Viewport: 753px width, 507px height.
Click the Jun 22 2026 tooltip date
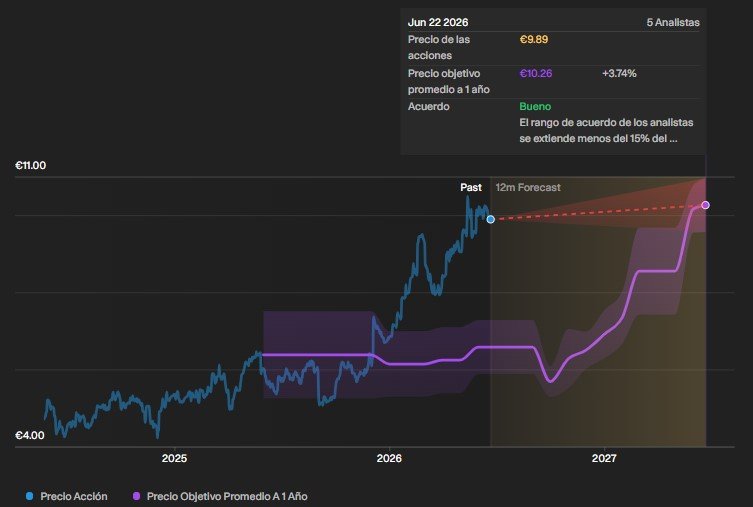click(x=437, y=22)
